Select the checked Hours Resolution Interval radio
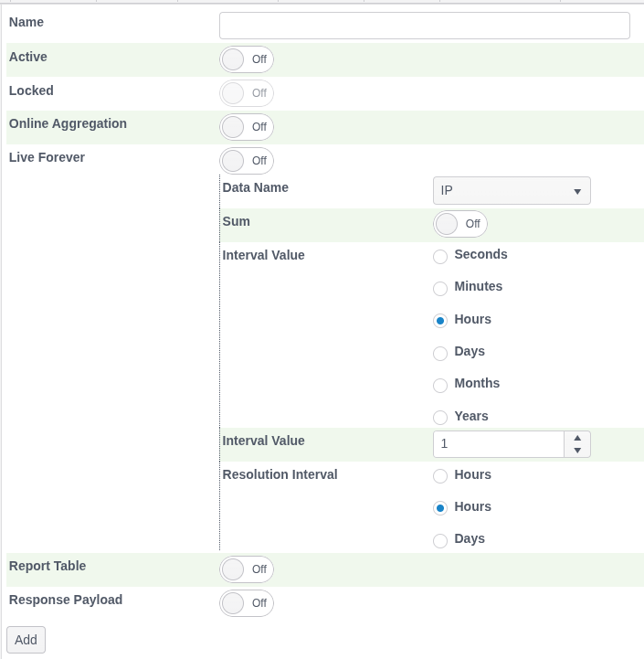 point(440,508)
